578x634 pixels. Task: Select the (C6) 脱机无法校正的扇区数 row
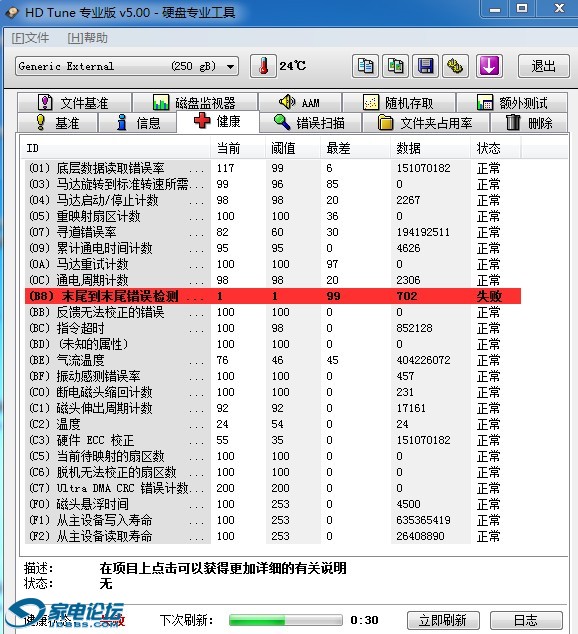click(273, 472)
